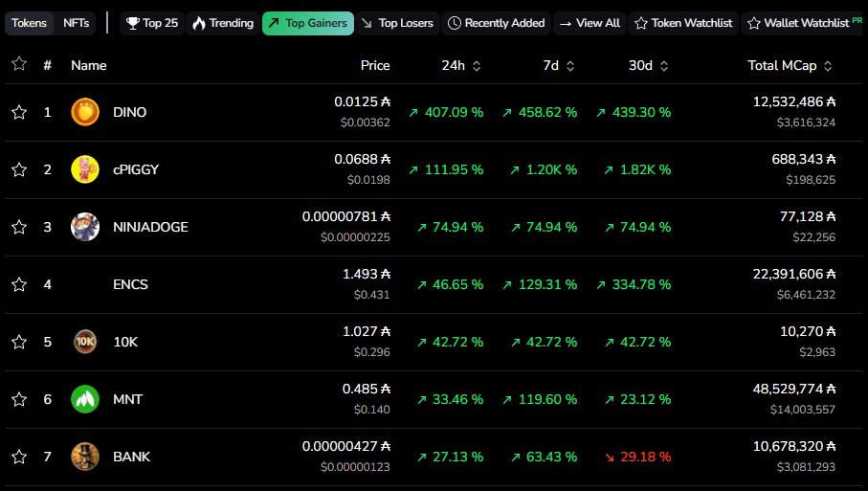The height and width of the screenshot is (491, 868).
Task: Click ENCS 30d change 334.78 %
Action: pyautogui.click(x=634, y=284)
